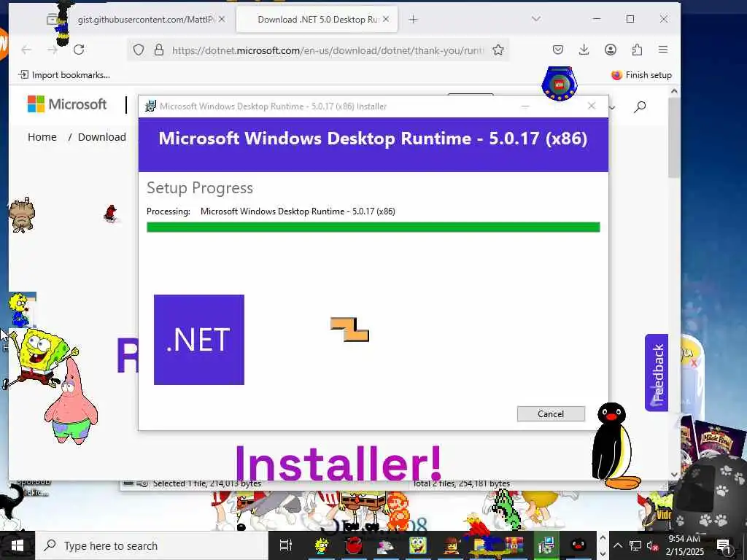This screenshot has height=560, width=747.
Task: Close the gist.githubusercontent.com tab
Action: (x=222, y=20)
